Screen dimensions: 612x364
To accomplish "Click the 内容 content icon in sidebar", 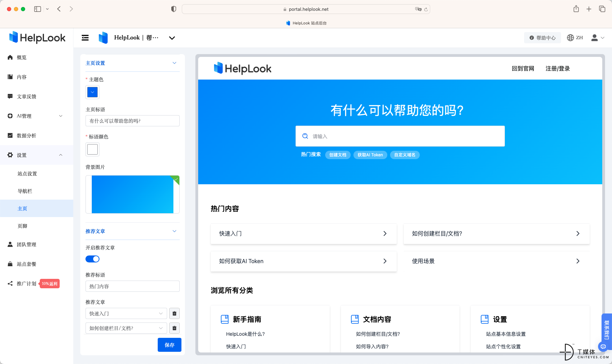I will (10, 77).
